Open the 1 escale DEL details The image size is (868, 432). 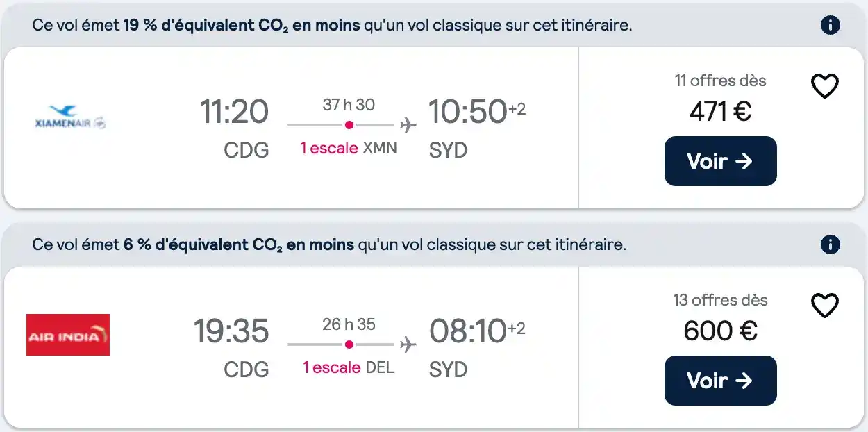coord(349,367)
